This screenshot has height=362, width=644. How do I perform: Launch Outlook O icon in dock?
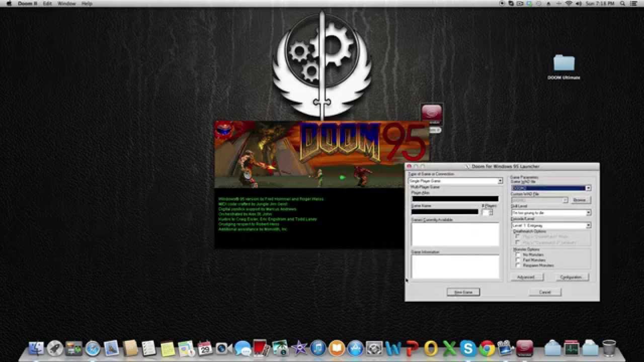coord(431,348)
